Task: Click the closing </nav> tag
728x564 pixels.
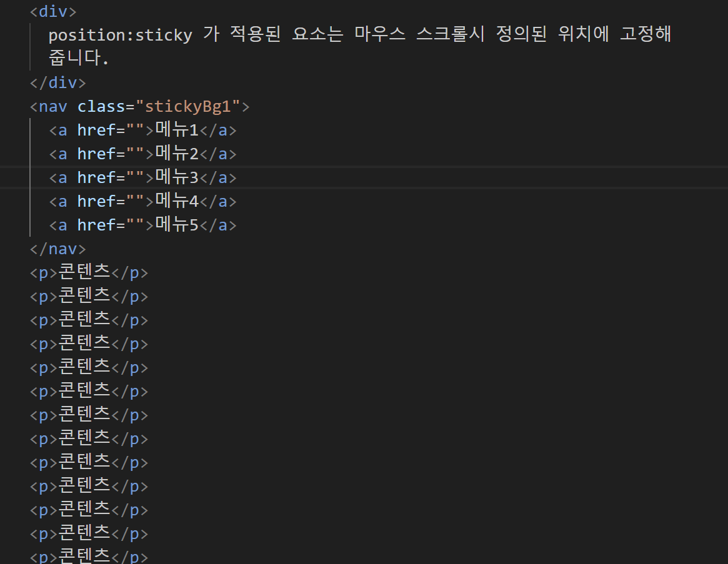Action: (x=58, y=249)
